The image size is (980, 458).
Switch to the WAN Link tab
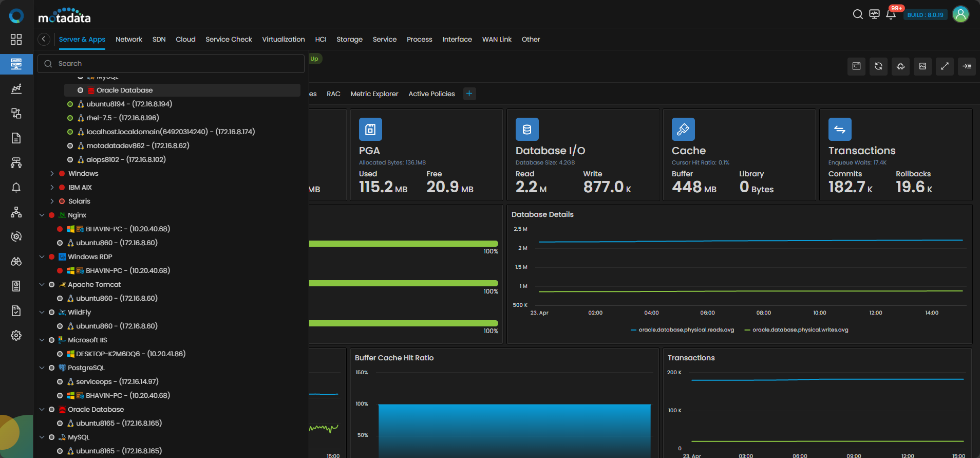point(497,39)
